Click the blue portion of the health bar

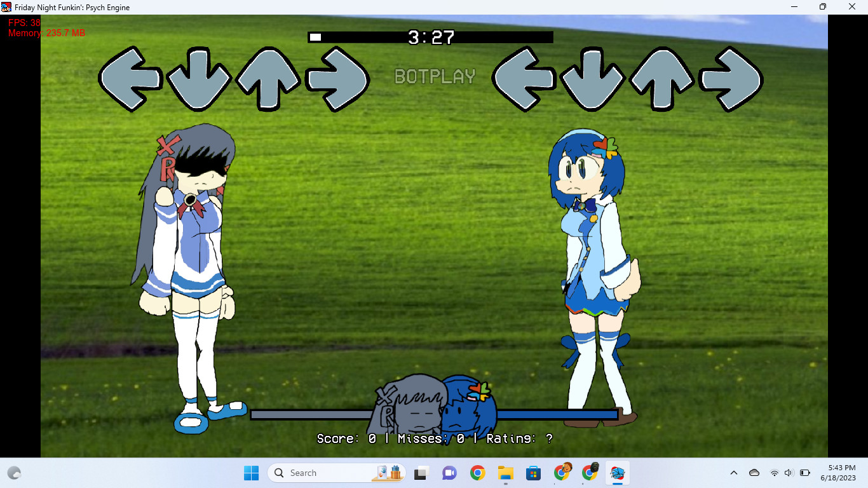557,414
